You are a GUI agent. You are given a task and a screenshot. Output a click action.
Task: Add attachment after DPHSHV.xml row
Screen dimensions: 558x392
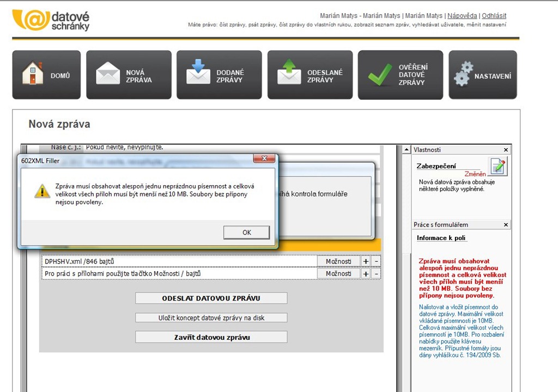[x=366, y=261]
